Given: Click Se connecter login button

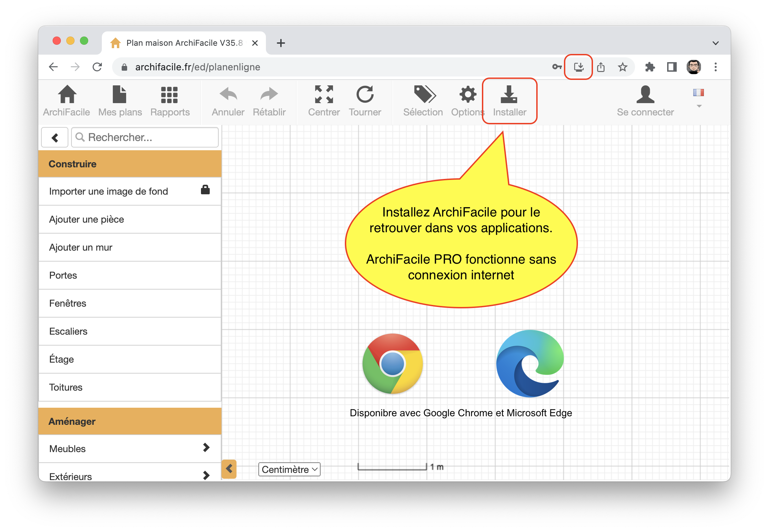Looking at the screenshot, I should coord(645,101).
